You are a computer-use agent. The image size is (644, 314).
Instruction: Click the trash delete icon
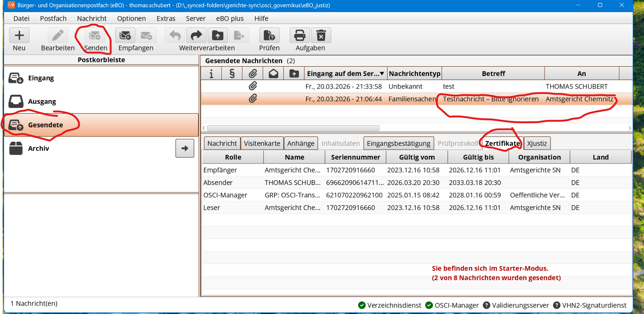pyautogui.click(x=321, y=35)
